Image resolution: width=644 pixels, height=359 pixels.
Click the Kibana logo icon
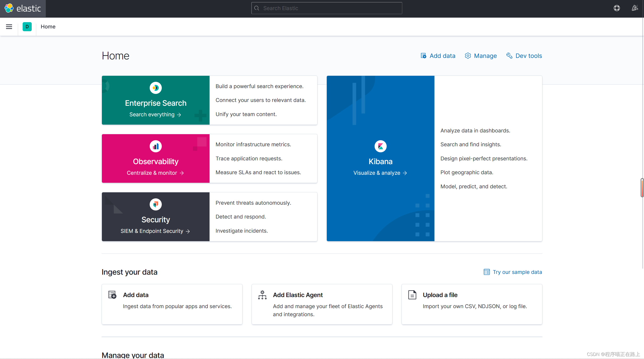(x=380, y=146)
